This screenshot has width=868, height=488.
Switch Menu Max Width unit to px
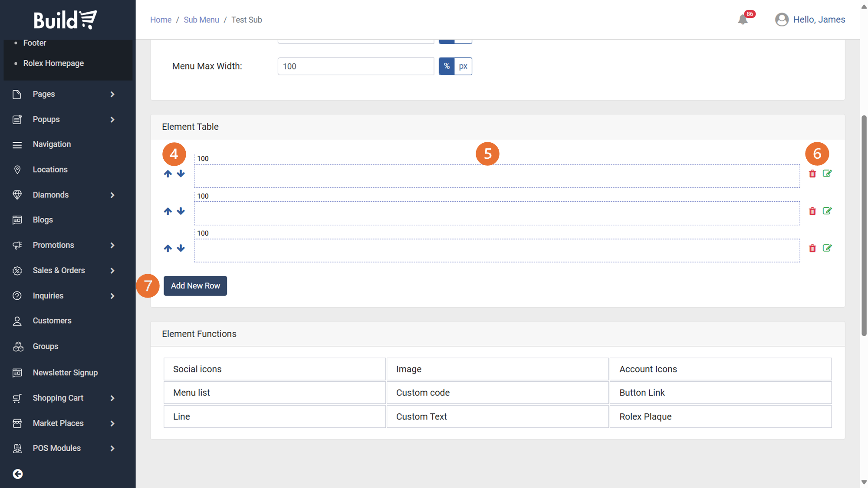(463, 66)
